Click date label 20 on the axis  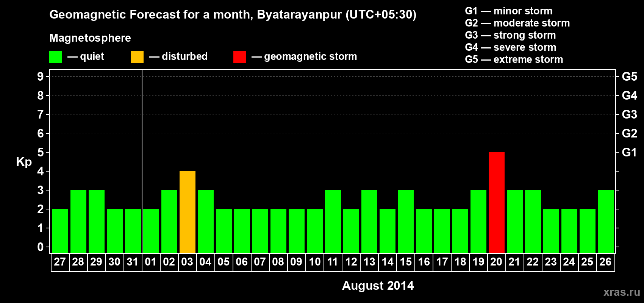(496, 262)
